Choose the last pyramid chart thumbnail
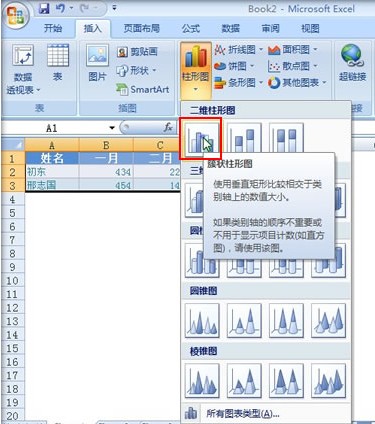This screenshot has width=375, height=424. point(329,381)
